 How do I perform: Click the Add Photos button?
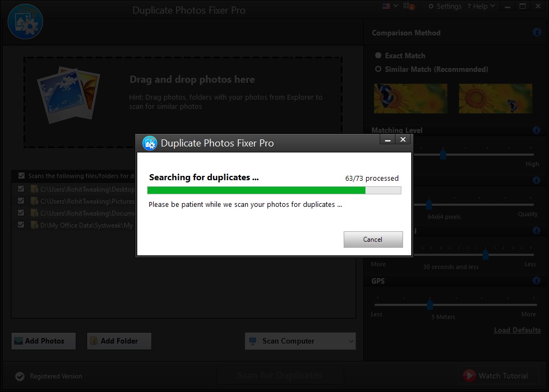coord(44,341)
